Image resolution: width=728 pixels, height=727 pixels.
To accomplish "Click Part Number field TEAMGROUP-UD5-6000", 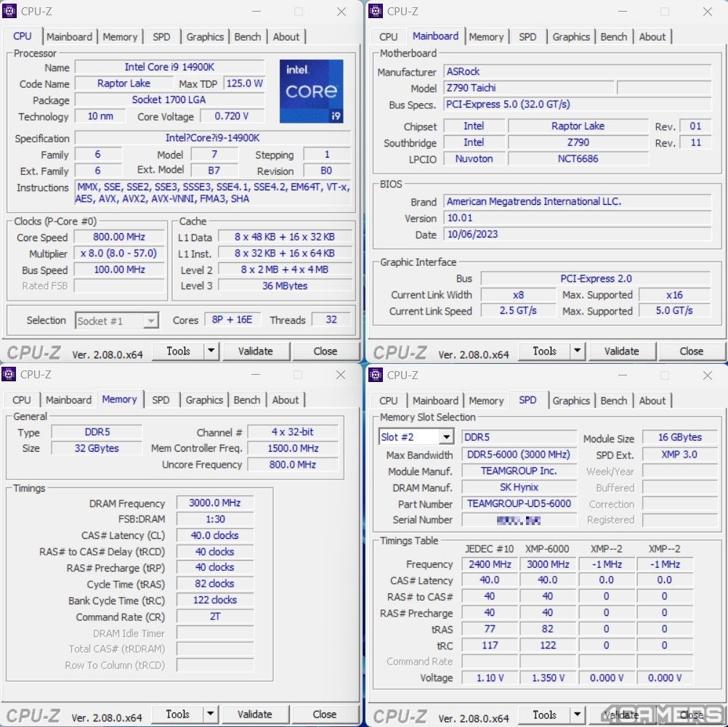I will tap(519, 504).
